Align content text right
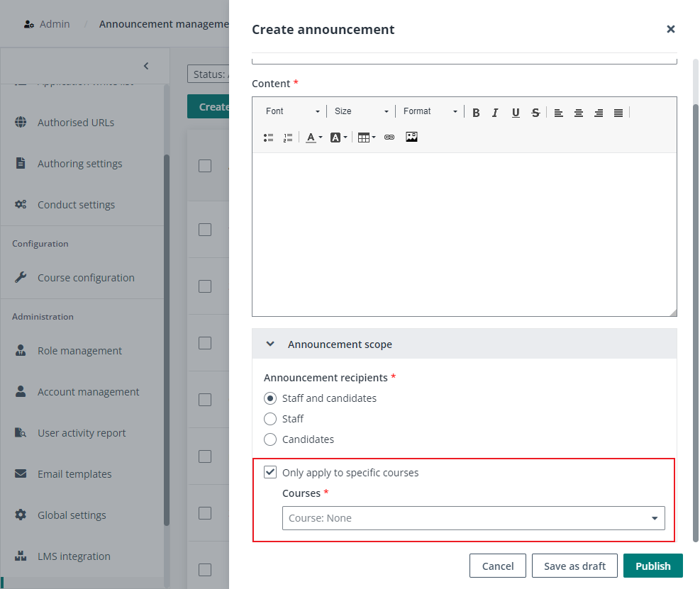The width and height of the screenshot is (700, 589). click(x=599, y=113)
